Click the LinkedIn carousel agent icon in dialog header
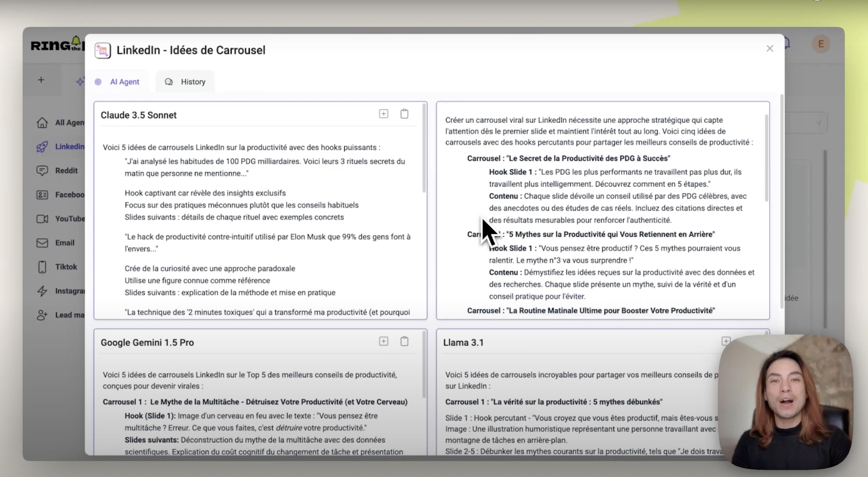 pos(103,51)
